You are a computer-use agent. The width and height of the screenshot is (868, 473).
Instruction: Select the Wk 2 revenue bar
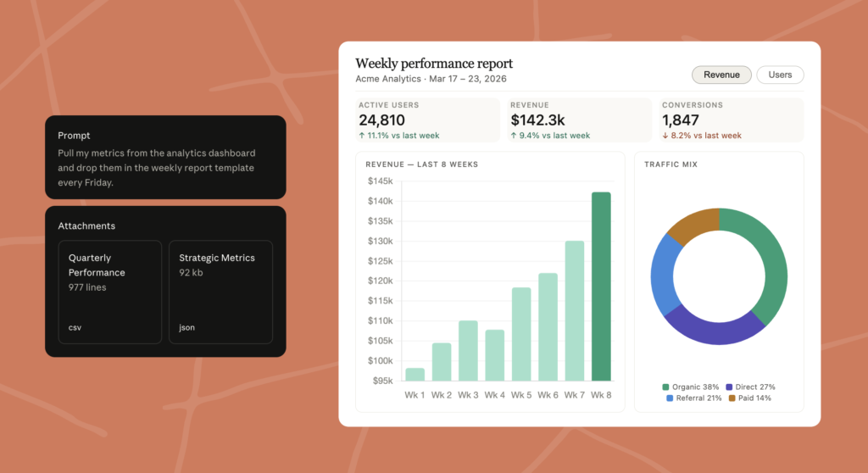[442, 362]
